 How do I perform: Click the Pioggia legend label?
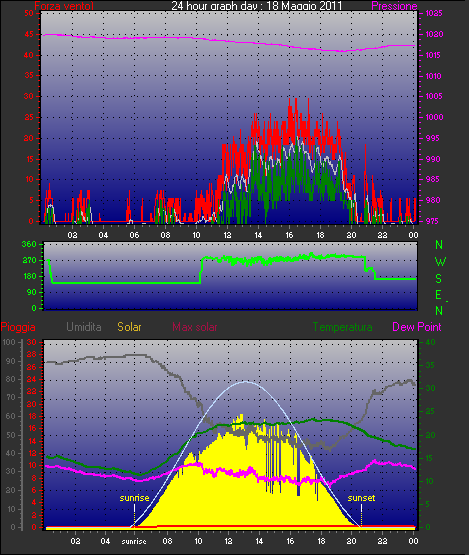18,327
